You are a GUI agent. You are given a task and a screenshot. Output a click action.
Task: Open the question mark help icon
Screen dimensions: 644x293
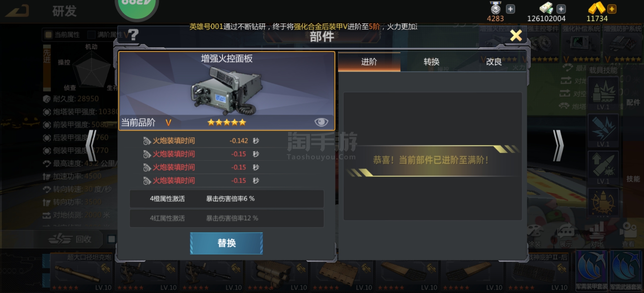(x=133, y=35)
